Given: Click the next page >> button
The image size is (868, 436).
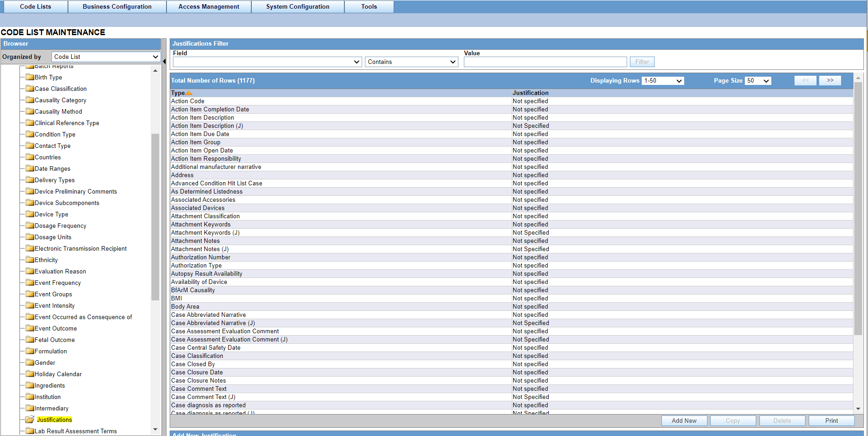Looking at the screenshot, I should coord(830,80).
